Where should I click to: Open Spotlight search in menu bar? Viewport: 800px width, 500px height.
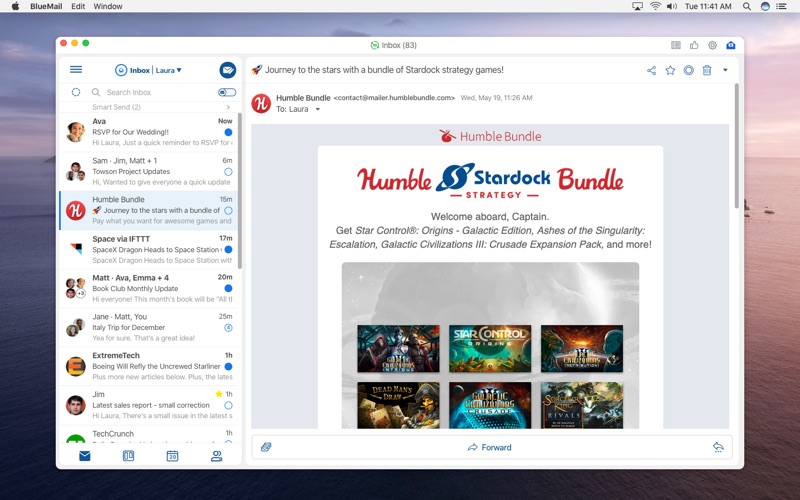click(746, 6)
